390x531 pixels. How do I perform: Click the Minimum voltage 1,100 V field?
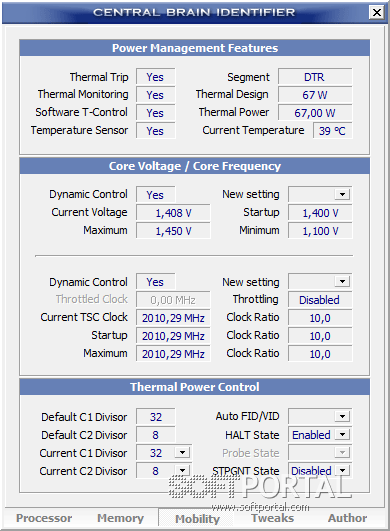tap(320, 231)
